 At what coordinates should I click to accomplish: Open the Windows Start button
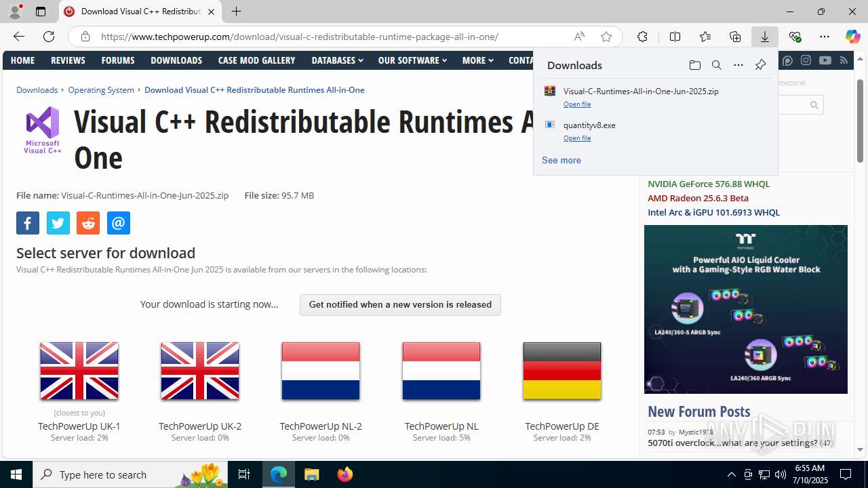tap(16, 474)
